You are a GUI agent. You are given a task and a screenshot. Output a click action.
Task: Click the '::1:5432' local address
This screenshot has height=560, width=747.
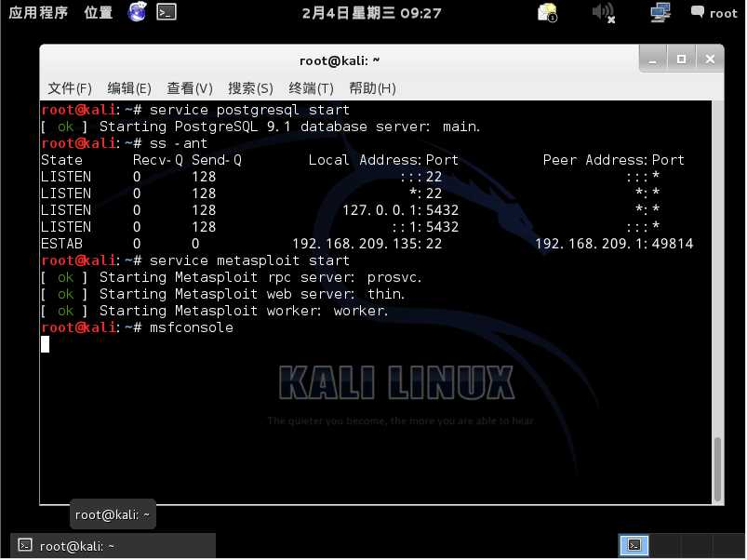(425, 227)
